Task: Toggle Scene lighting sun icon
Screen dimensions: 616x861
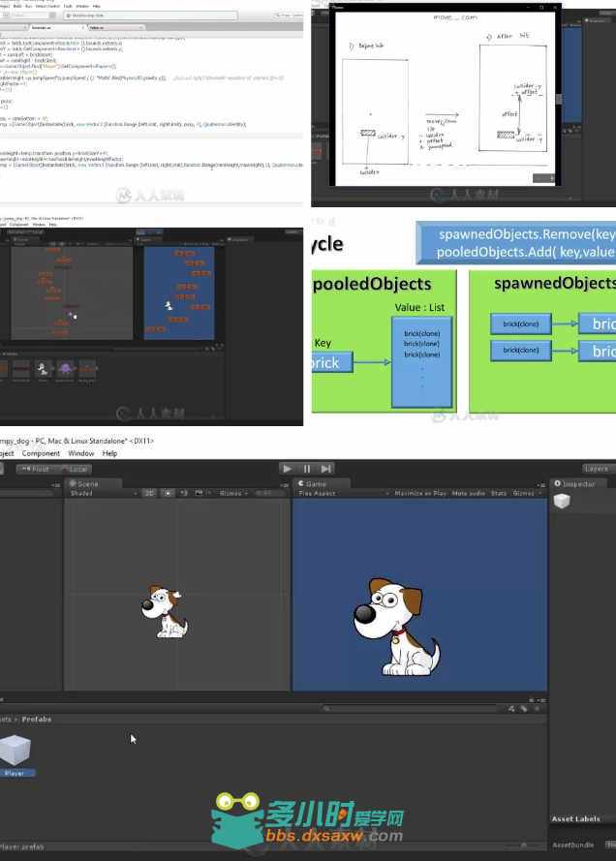Action: (168, 493)
